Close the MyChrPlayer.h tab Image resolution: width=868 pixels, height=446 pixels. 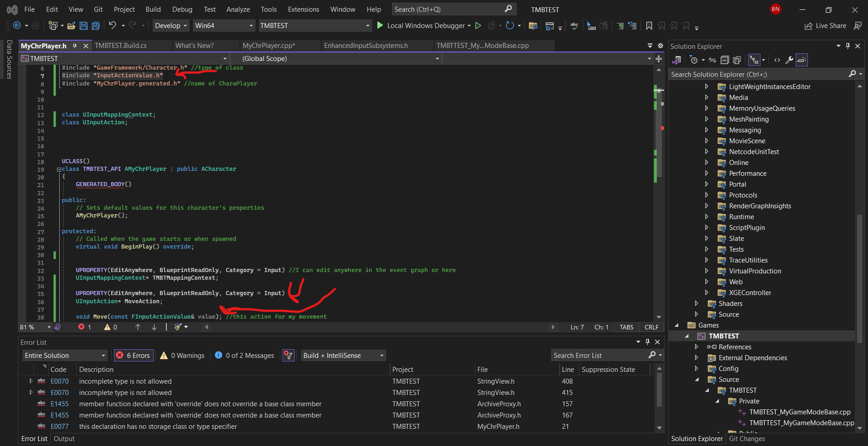(85, 46)
